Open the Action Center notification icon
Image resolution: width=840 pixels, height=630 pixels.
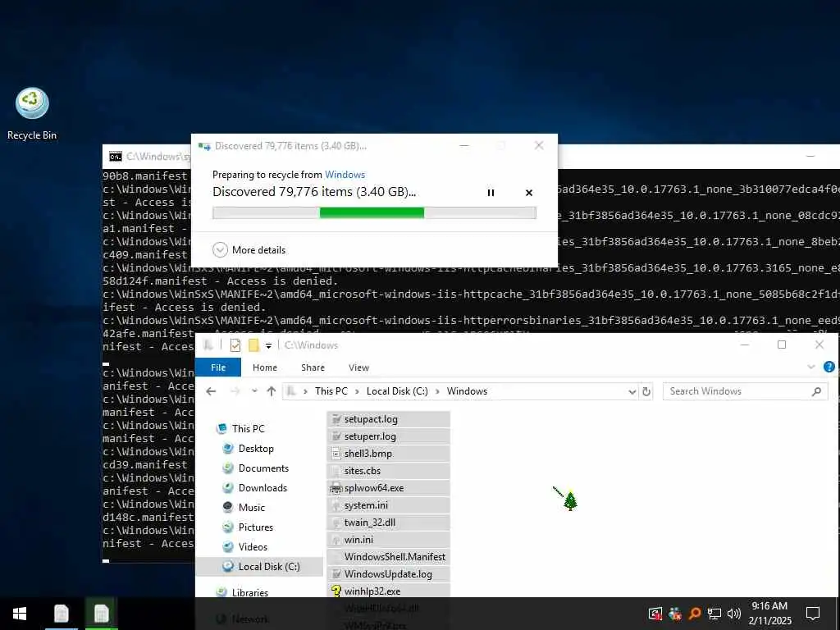pos(813,614)
